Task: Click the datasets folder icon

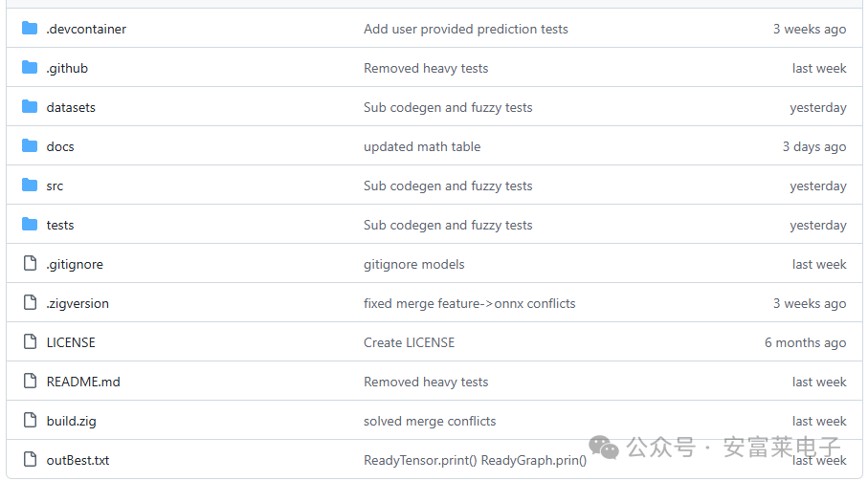Action: (x=30, y=106)
